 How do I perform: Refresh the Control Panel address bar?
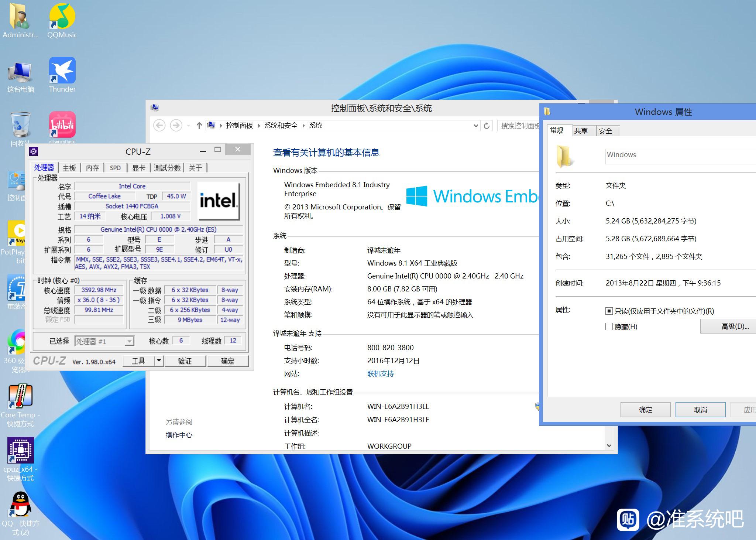(x=487, y=126)
